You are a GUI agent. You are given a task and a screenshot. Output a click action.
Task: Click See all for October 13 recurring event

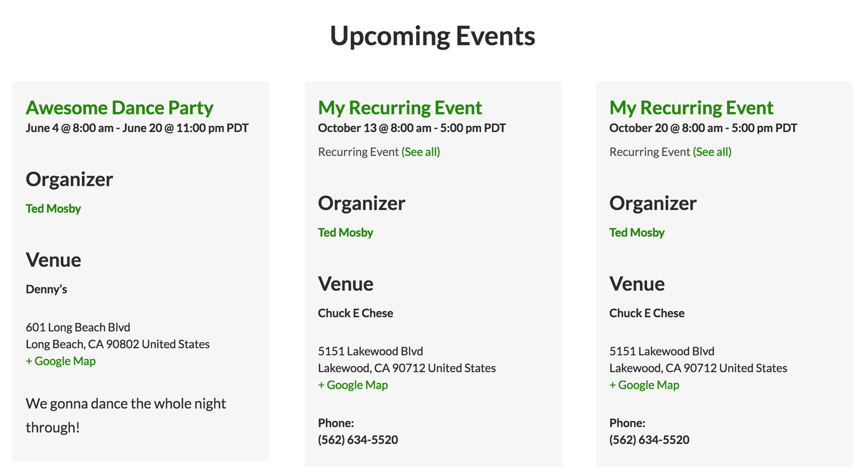click(x=421, y=152)
